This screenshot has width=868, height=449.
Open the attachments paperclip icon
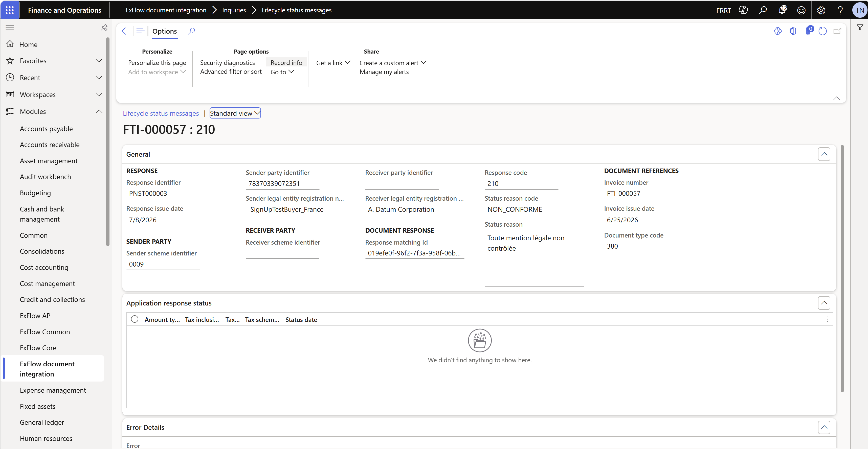click(809, 31)
